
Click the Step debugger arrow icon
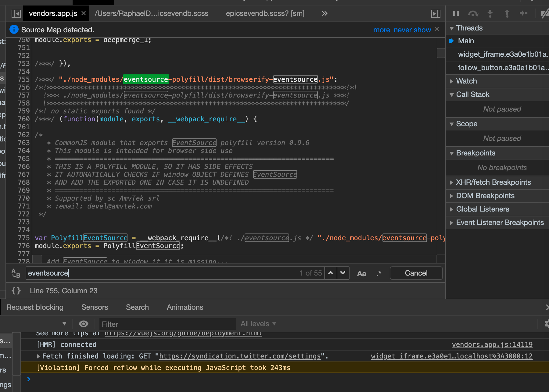[x=524, y=13]
